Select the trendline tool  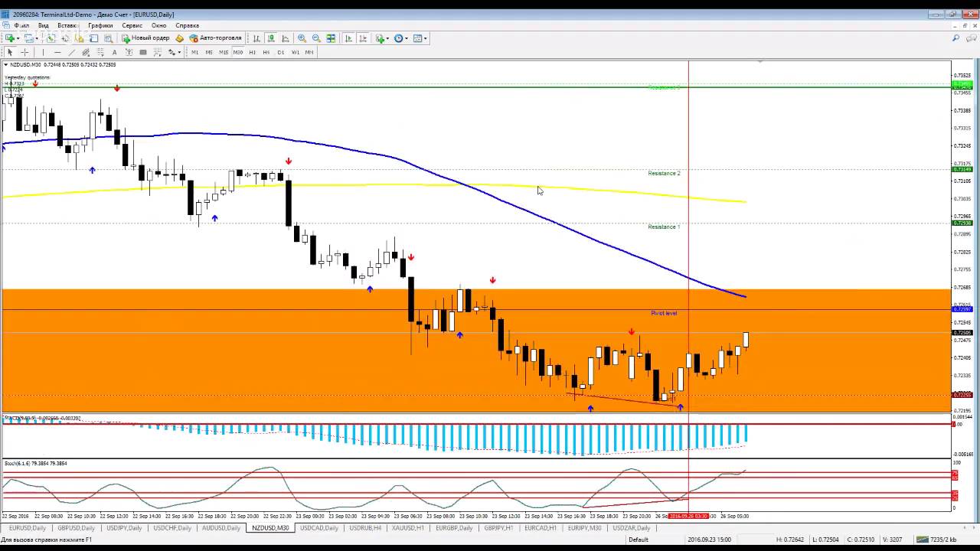click(x=72, y=52)
